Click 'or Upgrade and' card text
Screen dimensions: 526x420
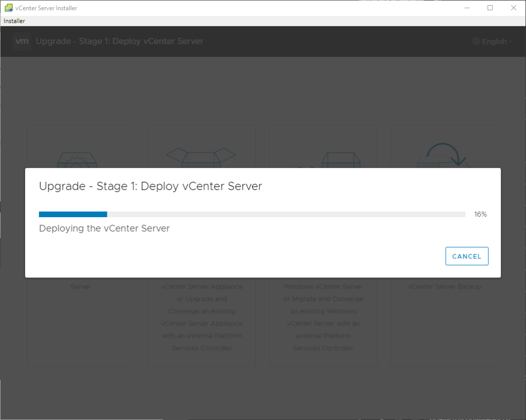(201, 299)
